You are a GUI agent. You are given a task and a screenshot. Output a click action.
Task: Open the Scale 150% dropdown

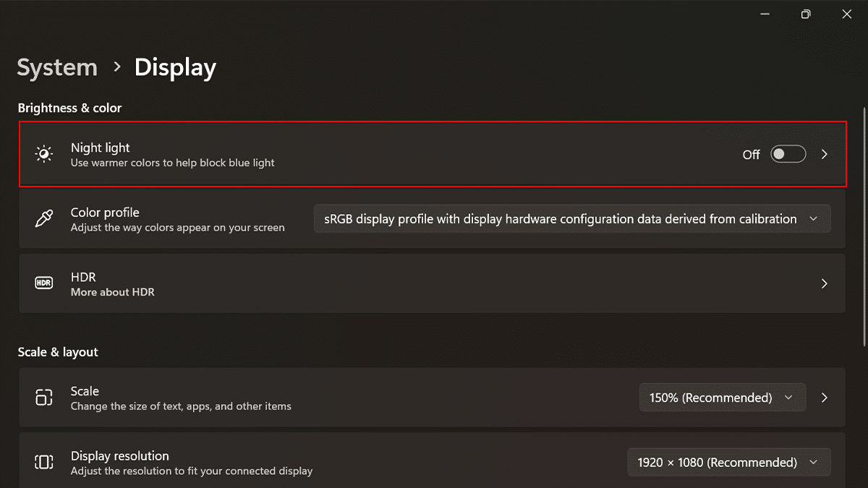click(722, 398)
